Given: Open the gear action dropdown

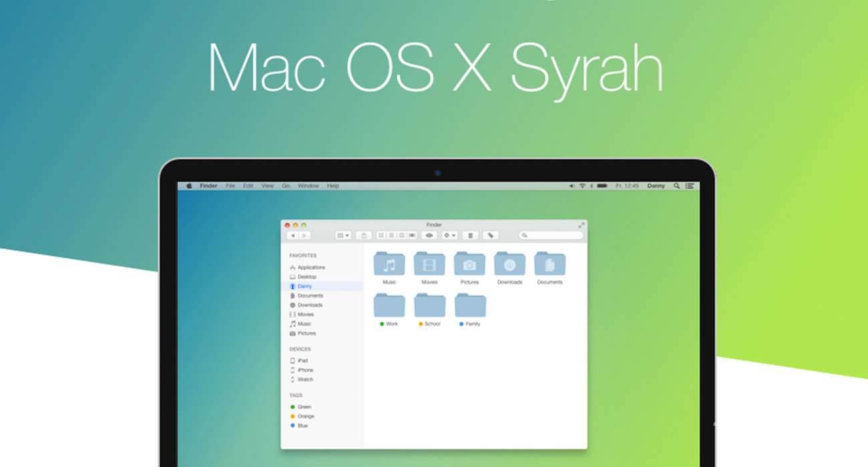Looking at the screenshot, I should coord(449,236).
